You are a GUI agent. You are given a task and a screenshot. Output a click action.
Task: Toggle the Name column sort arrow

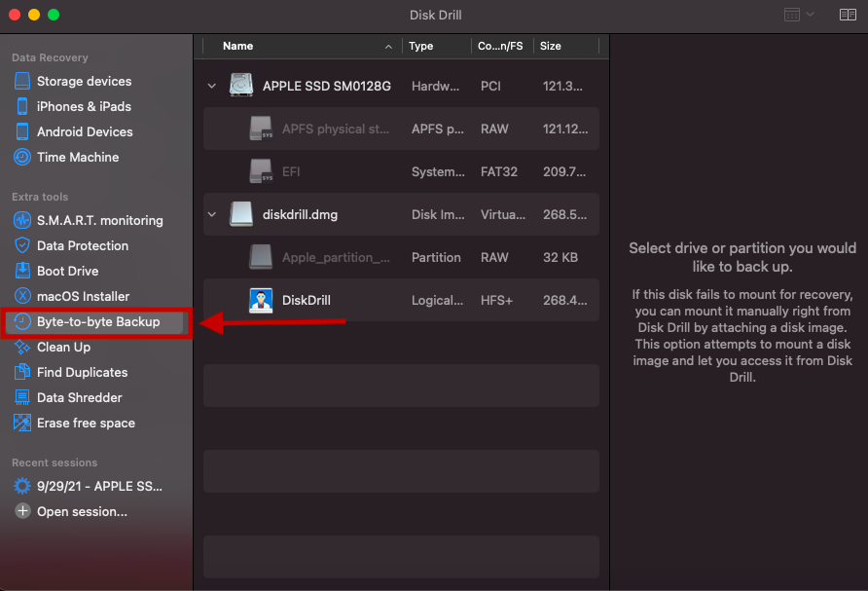388,47
